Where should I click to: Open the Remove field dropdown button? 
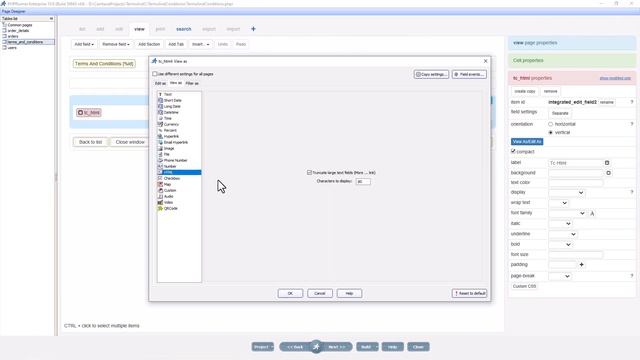click(x=116, y=44)
